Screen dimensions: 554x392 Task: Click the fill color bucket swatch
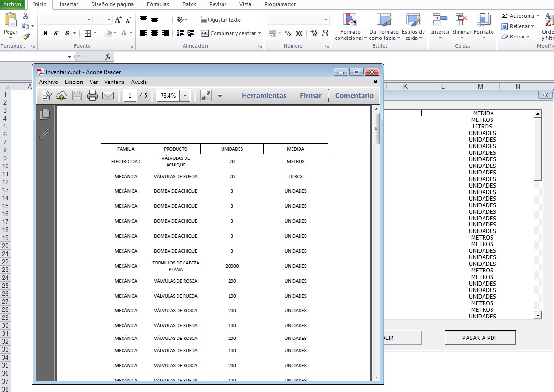coord(108,33)
